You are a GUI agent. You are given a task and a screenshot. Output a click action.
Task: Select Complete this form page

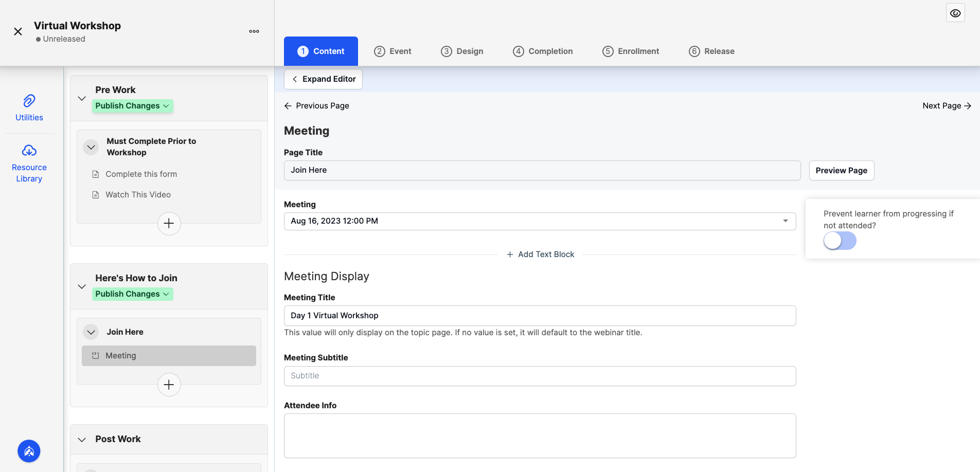(x=141, y=174)
